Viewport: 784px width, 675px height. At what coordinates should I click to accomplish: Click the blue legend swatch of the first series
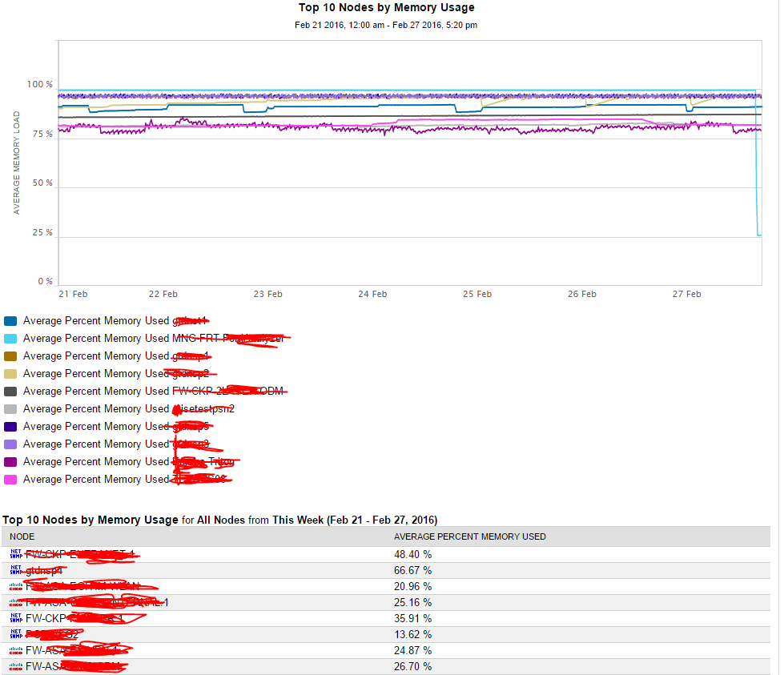[x=10, y=321]
